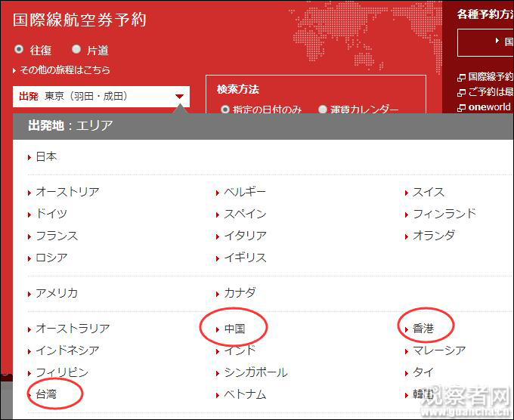Viewport: 514px width, 420px height.
Task: Click the red arrow bullet beside ベルギー
Action: pos(218,193)
